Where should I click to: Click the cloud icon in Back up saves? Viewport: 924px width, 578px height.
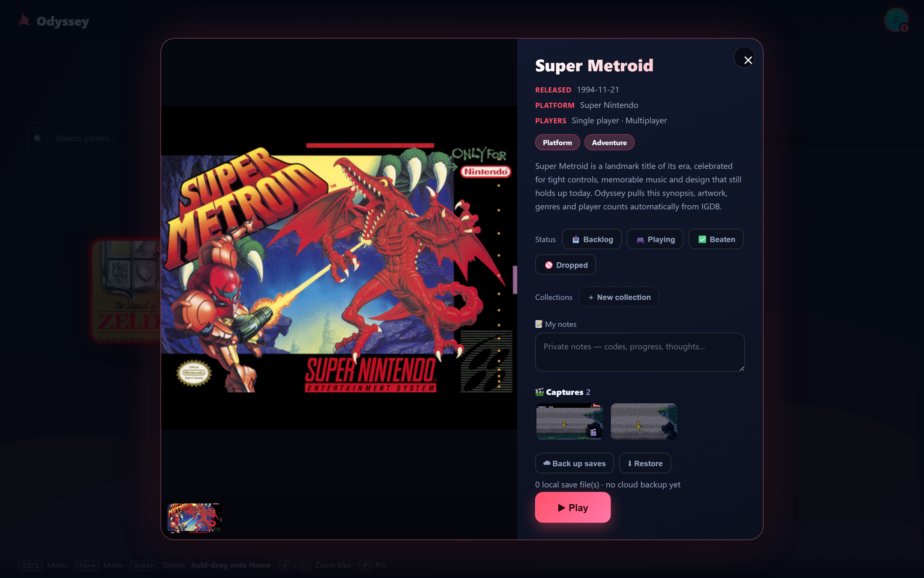click(547, 463)
